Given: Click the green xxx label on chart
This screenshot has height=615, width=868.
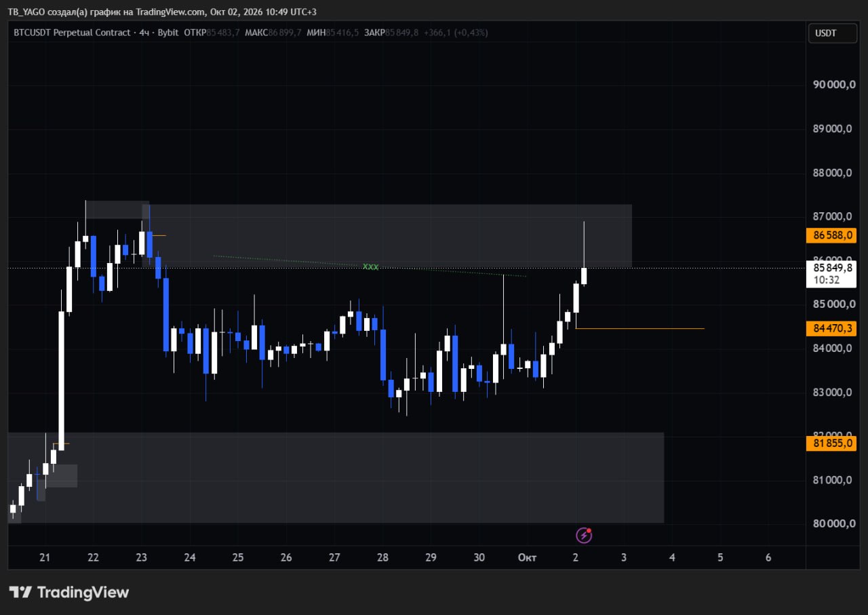Looking at the screenshot, I should (x=371, y=266).
